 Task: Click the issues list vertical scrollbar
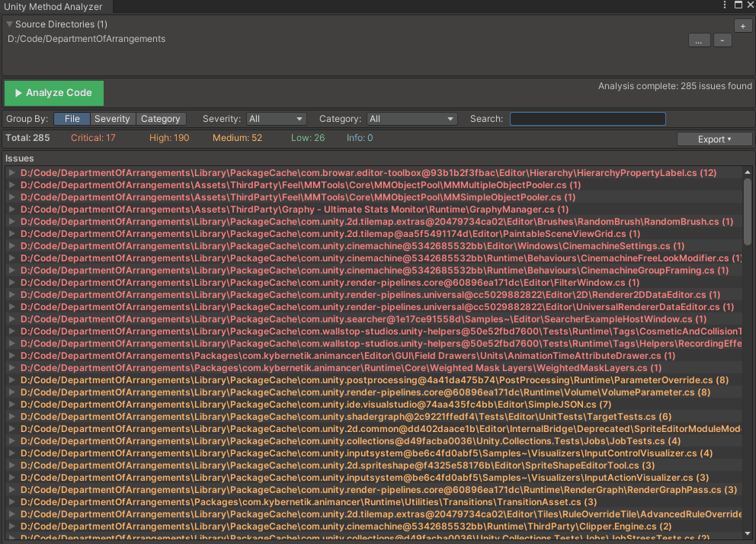(x=747, y=213)
